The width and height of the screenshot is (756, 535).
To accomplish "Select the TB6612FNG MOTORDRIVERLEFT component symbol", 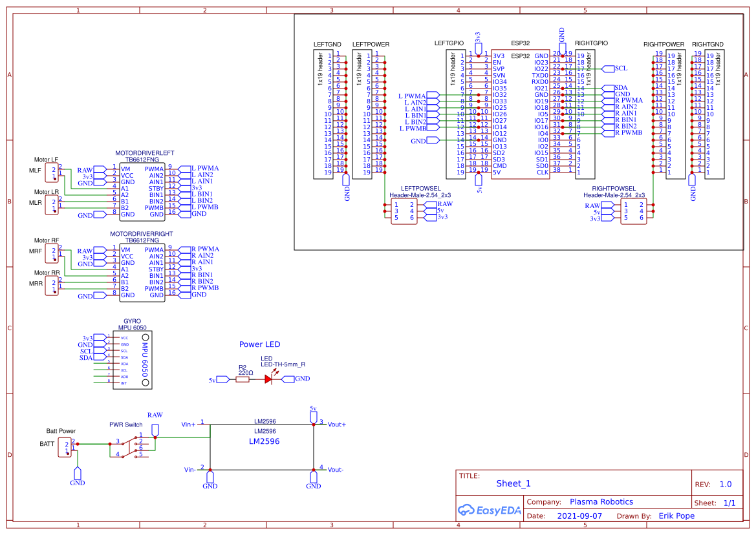I will pos(142,191).
